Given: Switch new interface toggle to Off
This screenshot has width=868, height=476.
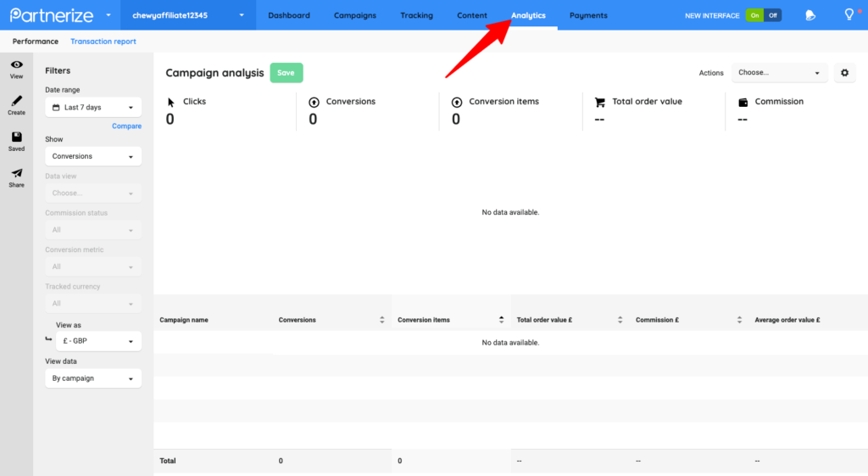Looking at the screenshot, I should point(772,15).
